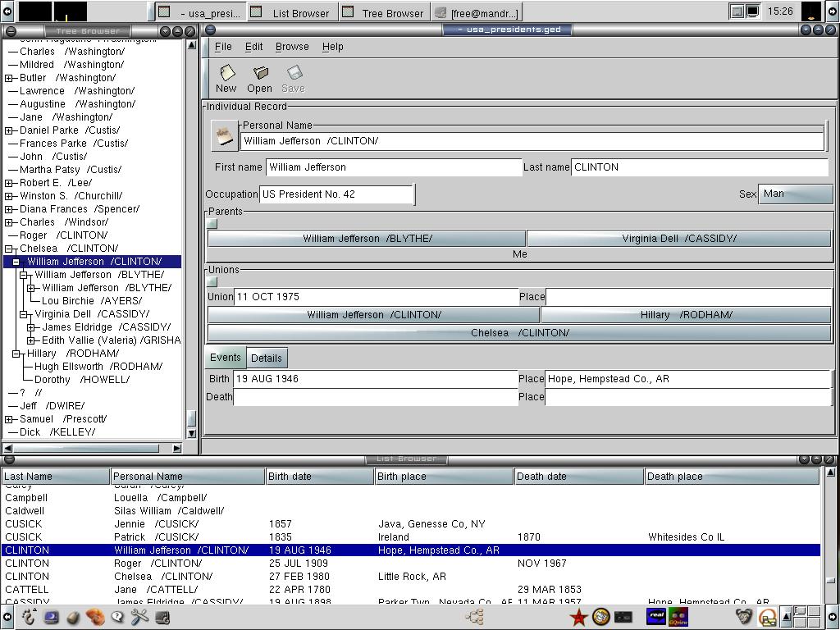The height and width of the screenshot is (630, 840).
Task: Click the List Browser vertical scrollbar up arrow
Action: coord(830,472)
